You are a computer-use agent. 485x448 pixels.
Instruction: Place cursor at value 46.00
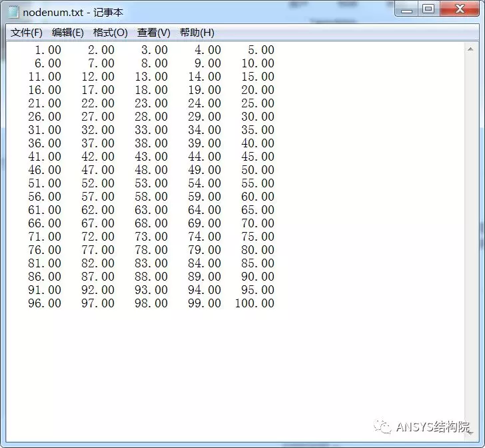[45, 169]
